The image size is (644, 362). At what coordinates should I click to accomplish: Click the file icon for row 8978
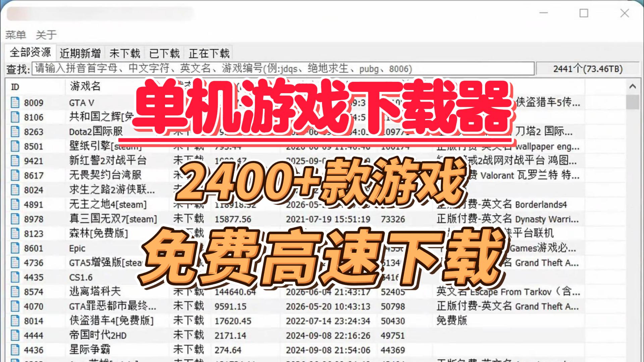pos(15,219)
